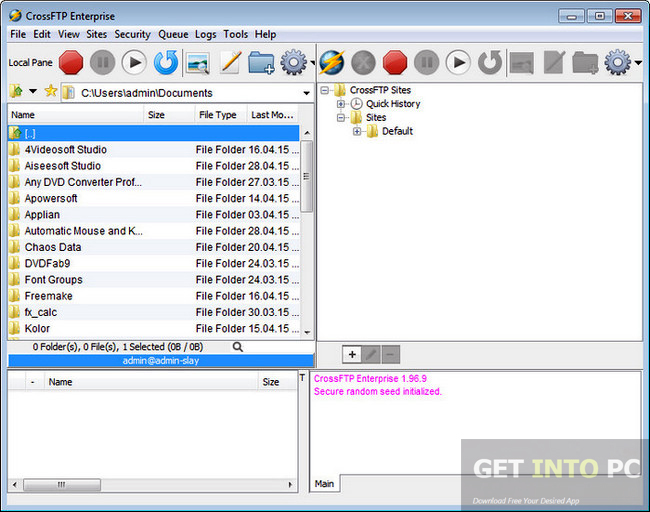Screen dimensions: 650x512
Task: Open the local path combo box dropdown arrow
Action: tap(306, 93)
